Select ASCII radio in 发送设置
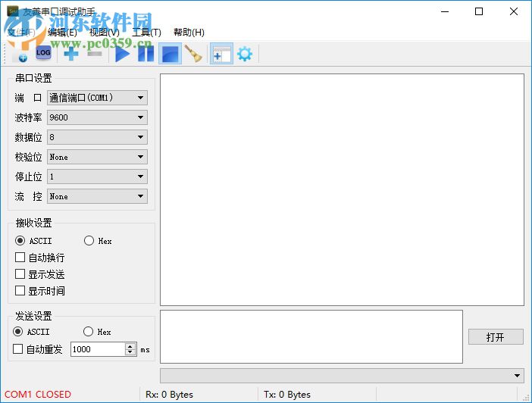532x403 pixels. (x=17, y=332)
